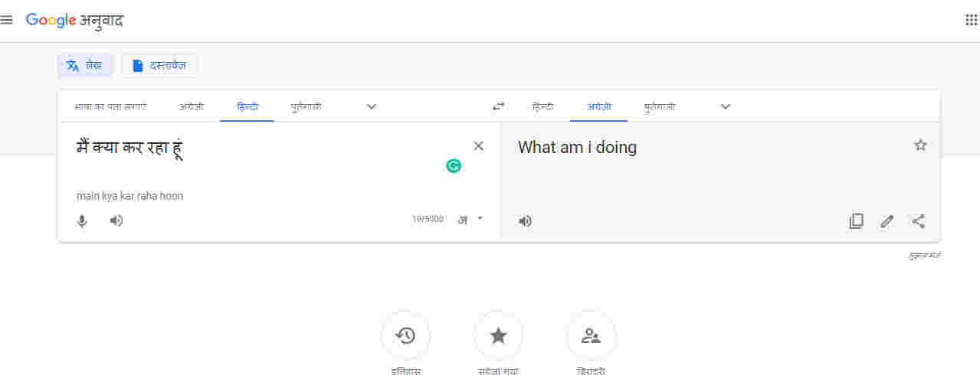
Task: Open the Google apps grid
Action: pos(971,21)
